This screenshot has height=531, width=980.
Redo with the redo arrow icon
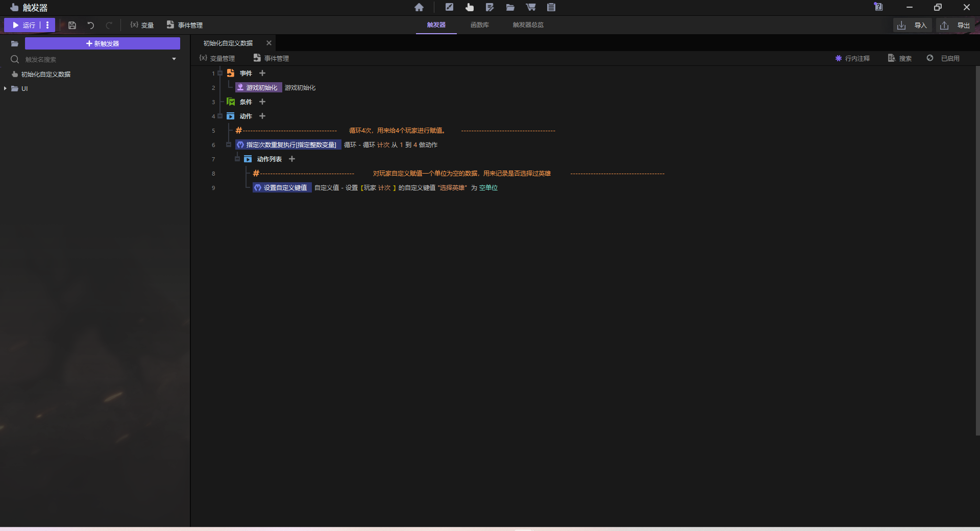point(109,25)
